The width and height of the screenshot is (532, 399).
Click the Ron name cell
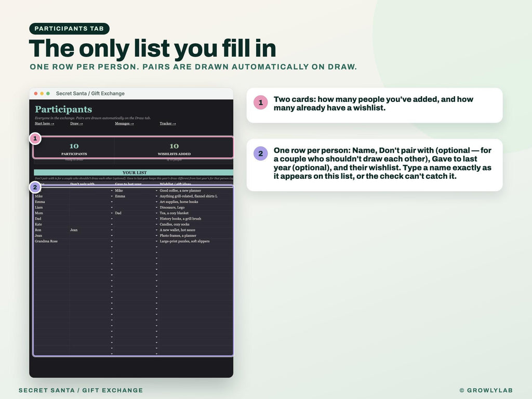coord(51,230)
